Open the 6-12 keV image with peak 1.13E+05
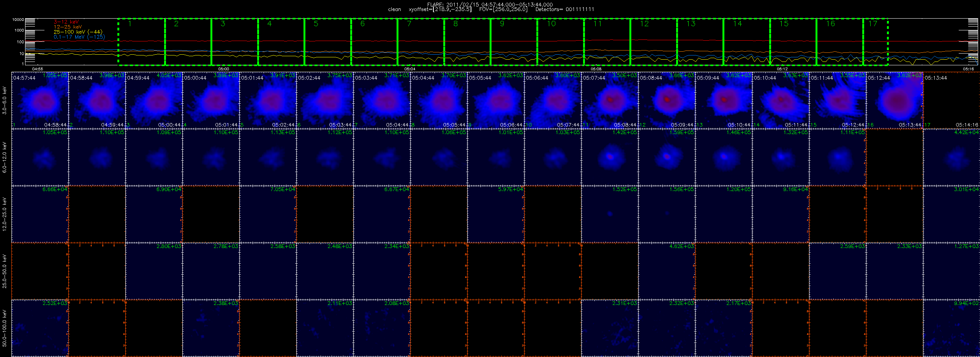 [268, 157]
